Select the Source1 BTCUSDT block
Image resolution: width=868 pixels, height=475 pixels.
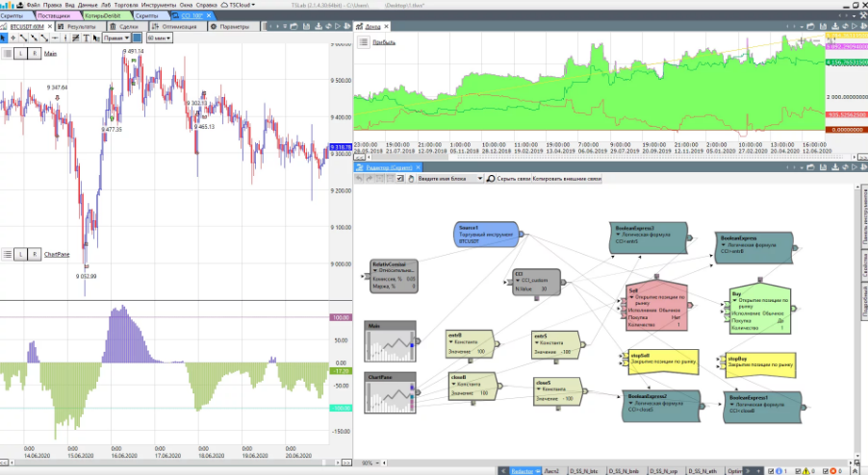point(487,235)
